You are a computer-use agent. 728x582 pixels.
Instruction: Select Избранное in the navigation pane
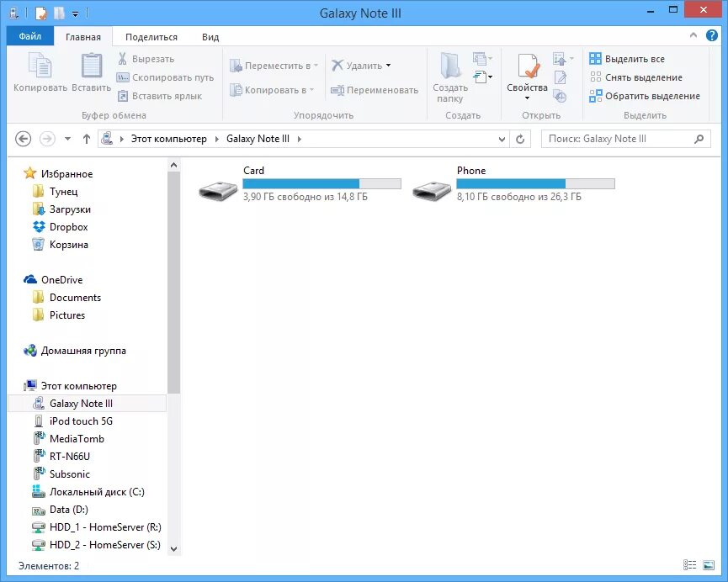(66, 174)
